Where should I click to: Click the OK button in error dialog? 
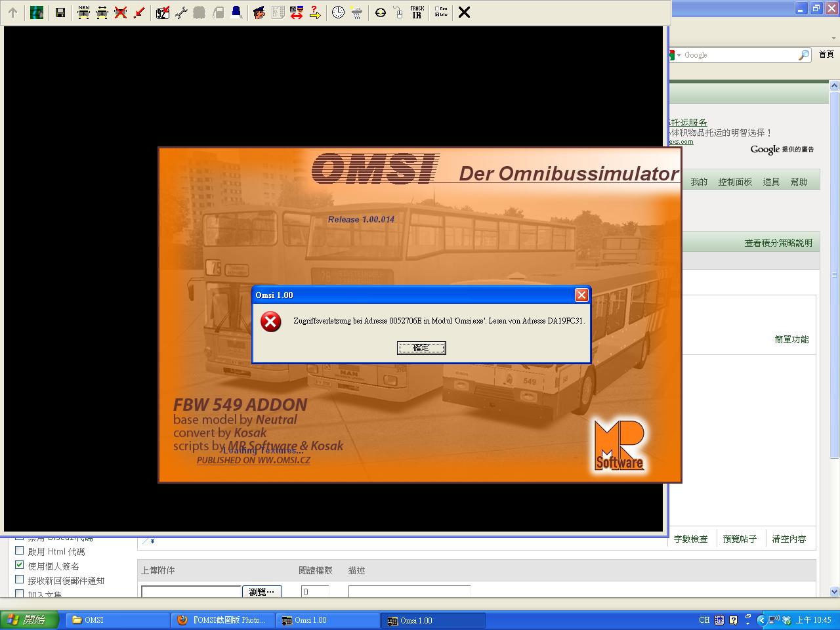tap(421, 348)
